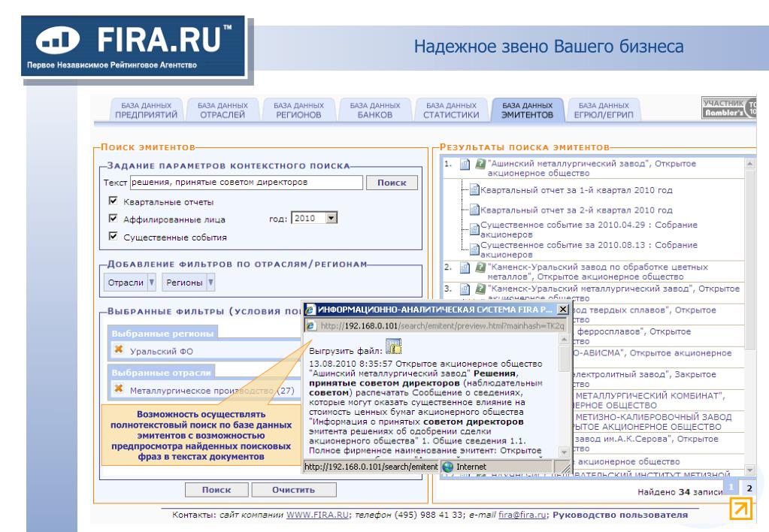This screenshot has height=532, width=769.
Task: Open document icon for Квартальный отчет 1-й квартал
Action: pyautogui.click(x=474, y=190)
